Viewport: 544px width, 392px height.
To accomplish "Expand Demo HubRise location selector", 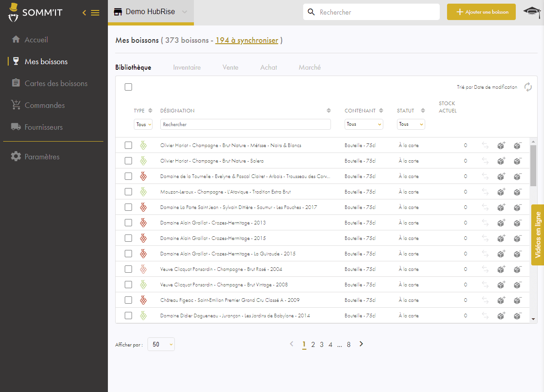I will pos(151,12).
